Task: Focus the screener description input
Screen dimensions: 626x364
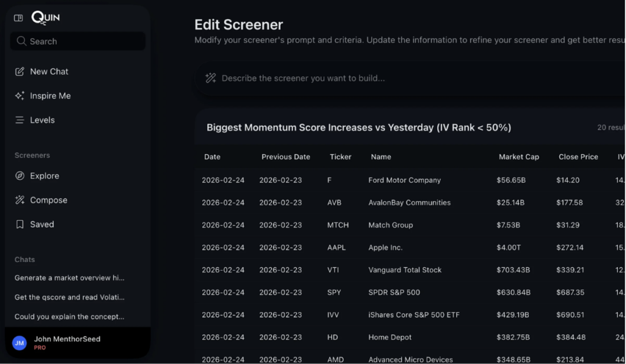Action: [x=411, y=79]
